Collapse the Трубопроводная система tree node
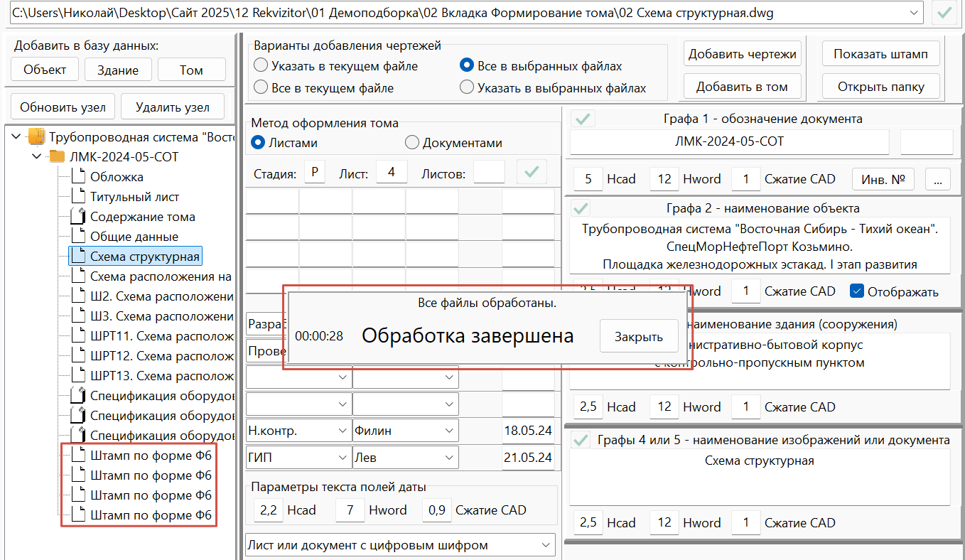Screen dimensions: 965x560 pos(17,136)
